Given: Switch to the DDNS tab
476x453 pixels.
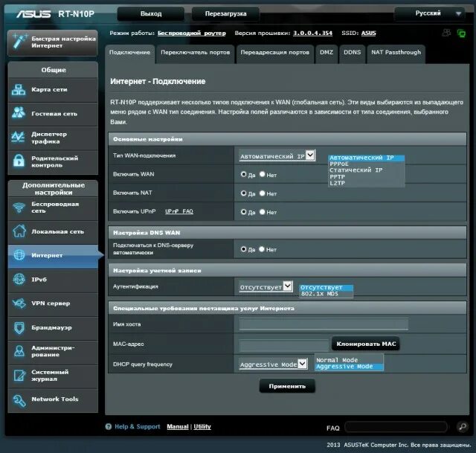Looking at the screenshot, I should click(352, 53).
